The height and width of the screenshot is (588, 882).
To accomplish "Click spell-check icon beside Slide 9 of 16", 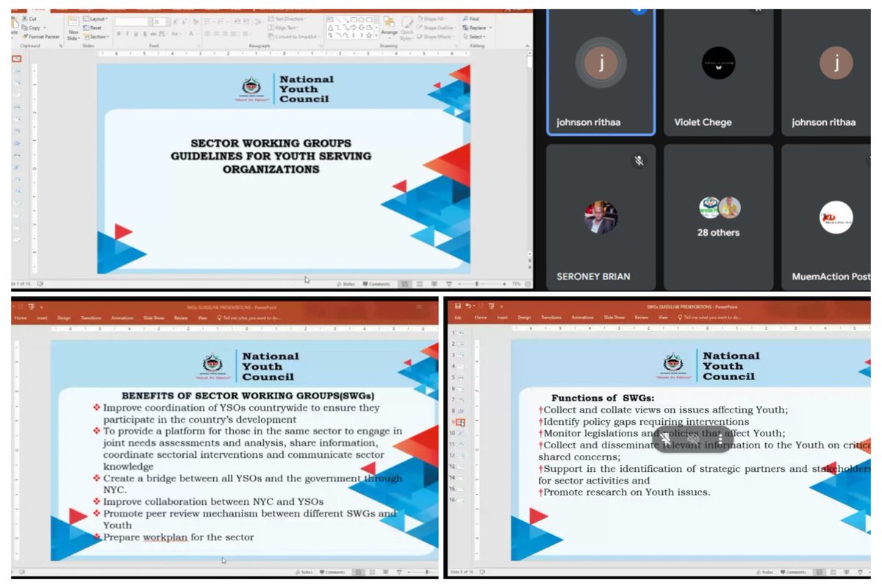I will coord(482,572).
